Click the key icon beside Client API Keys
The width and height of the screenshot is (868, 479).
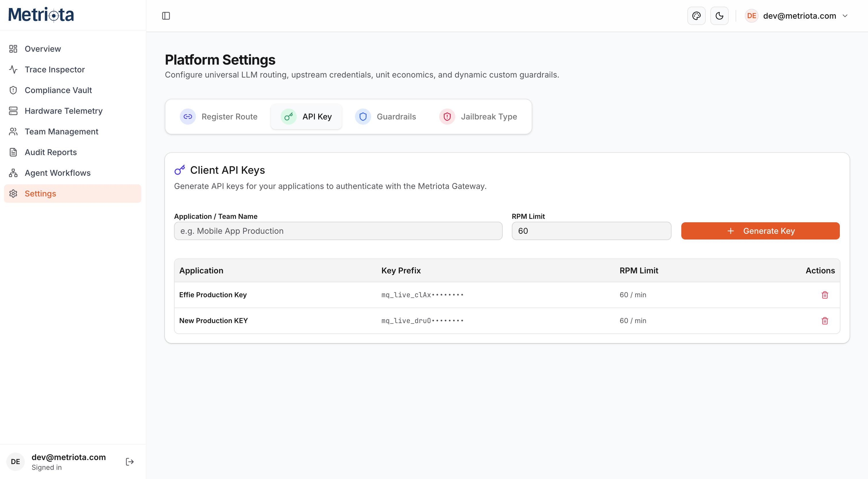(180, 170)
